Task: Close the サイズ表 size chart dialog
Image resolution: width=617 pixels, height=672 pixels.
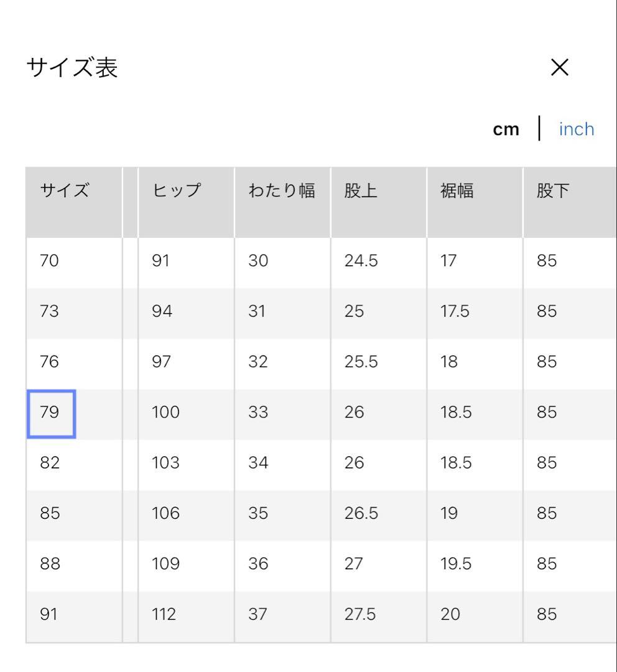Action: [559, 67]
